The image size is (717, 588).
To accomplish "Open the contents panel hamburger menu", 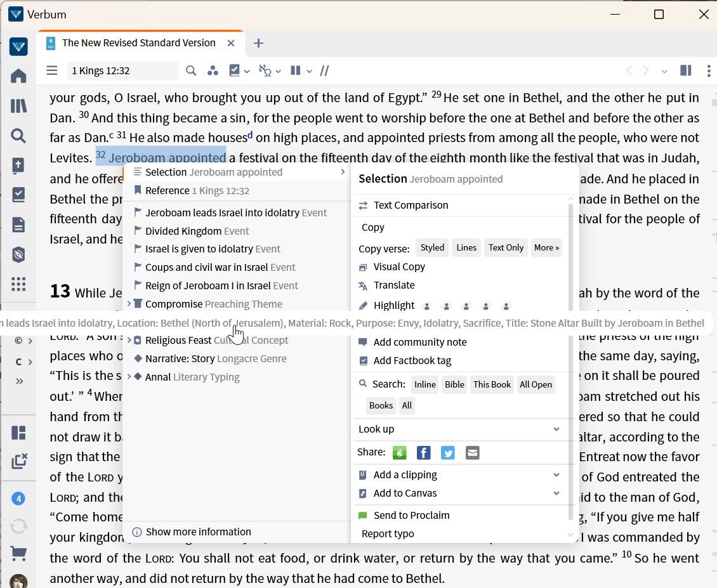I will pyautogui.click(x=52, y=70).
